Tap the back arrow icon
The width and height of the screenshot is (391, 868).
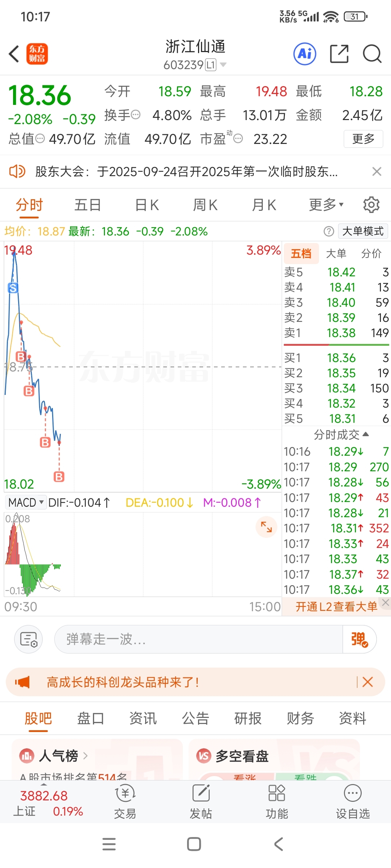pos(14,54)
